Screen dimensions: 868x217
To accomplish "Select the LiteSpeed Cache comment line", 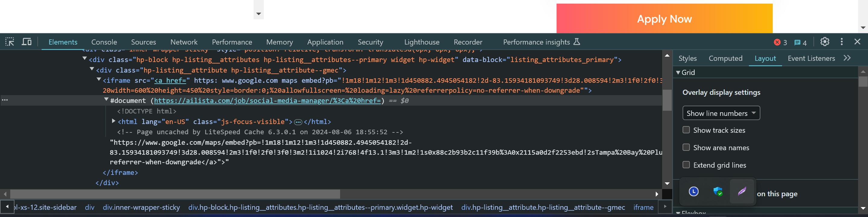I will pyautogui.click(x=260, y=132).
